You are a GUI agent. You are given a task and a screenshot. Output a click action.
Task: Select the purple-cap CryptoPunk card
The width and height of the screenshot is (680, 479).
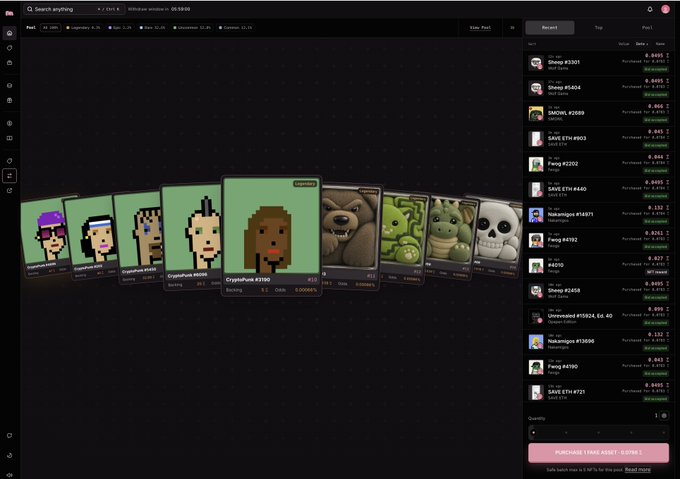click(x=46, y=235)
